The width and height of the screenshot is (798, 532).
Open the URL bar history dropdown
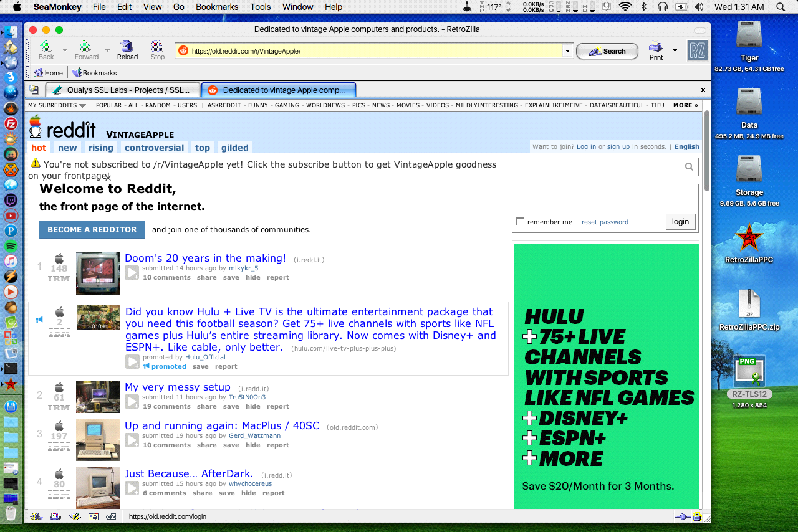[567, 51]
